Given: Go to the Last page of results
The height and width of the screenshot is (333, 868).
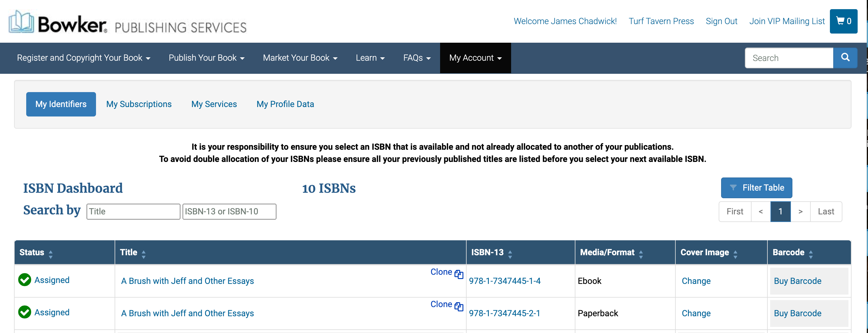Looking at the screenshot, I should pos(826,211).
